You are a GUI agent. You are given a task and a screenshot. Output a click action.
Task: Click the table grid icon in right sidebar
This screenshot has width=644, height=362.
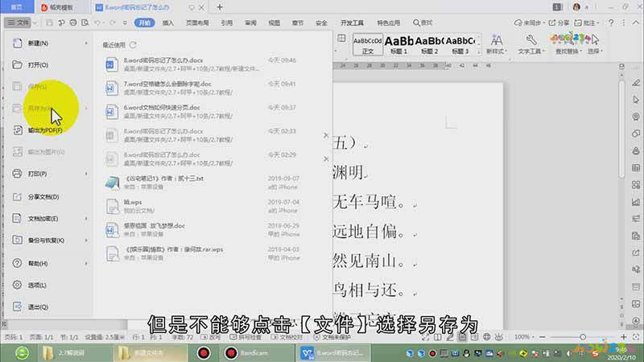pos(636,168)
